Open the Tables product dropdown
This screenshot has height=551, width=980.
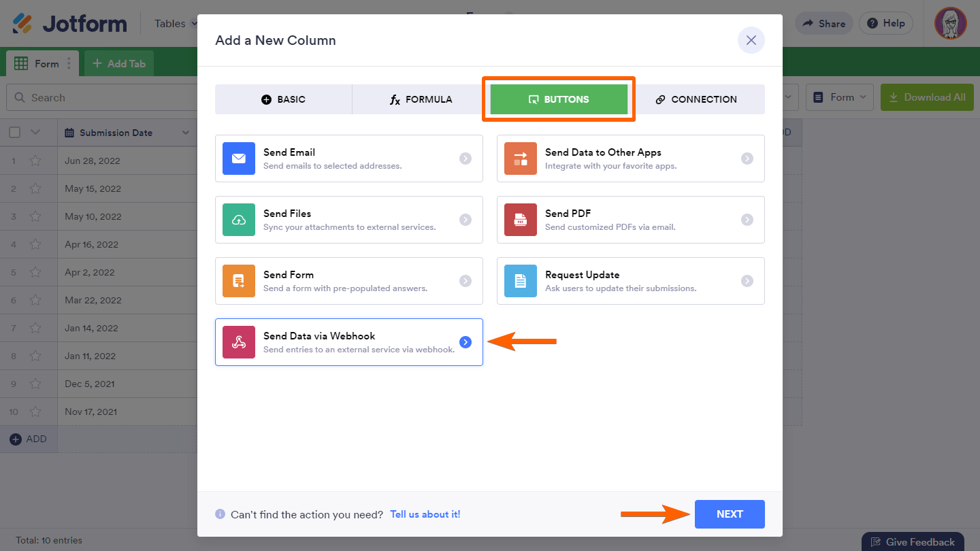click(x=176, y=24)
